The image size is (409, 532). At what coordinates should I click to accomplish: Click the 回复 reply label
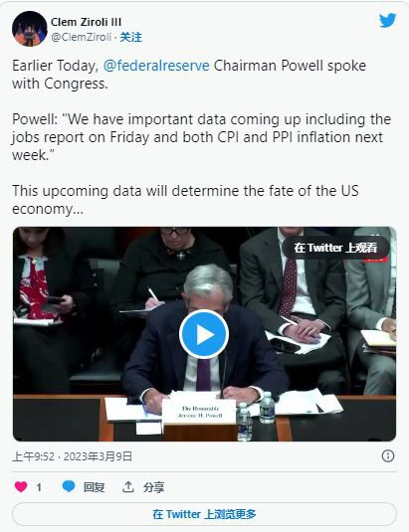(94, 487)
